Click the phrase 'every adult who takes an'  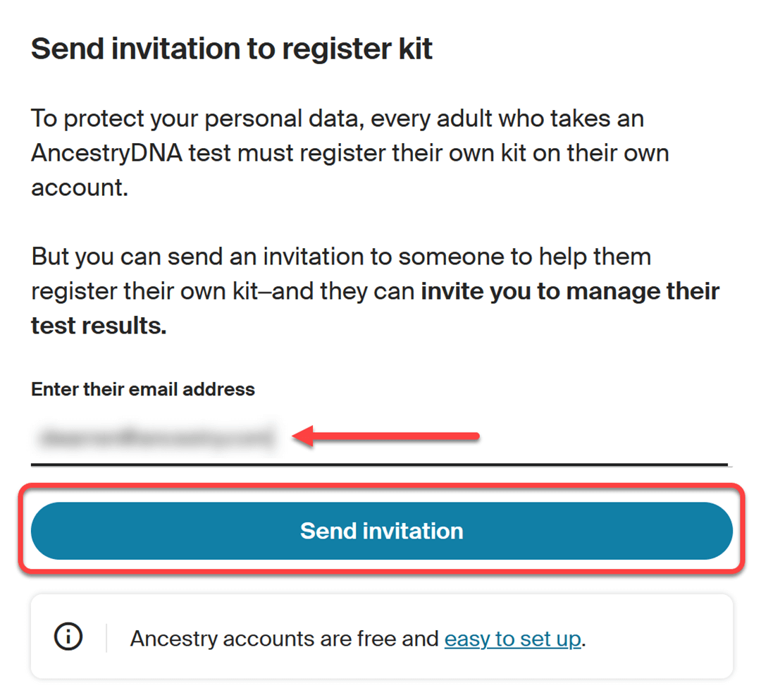(x=507, y=118)
